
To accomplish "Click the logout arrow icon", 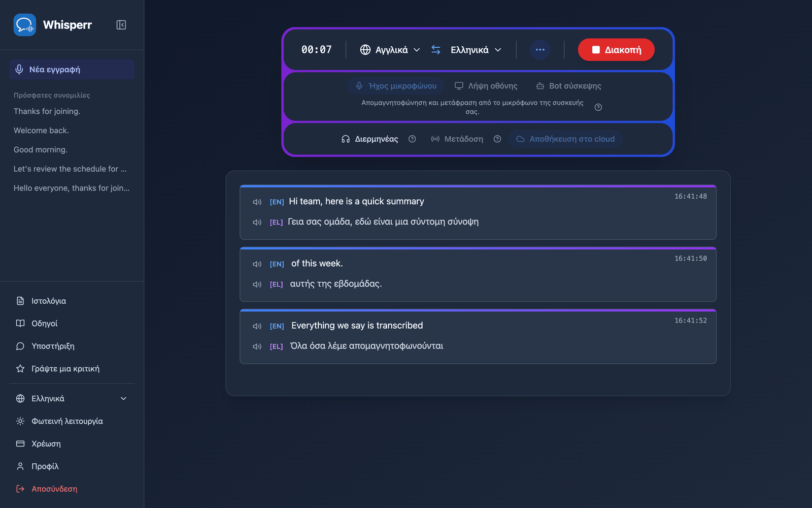I will (20, 489).
